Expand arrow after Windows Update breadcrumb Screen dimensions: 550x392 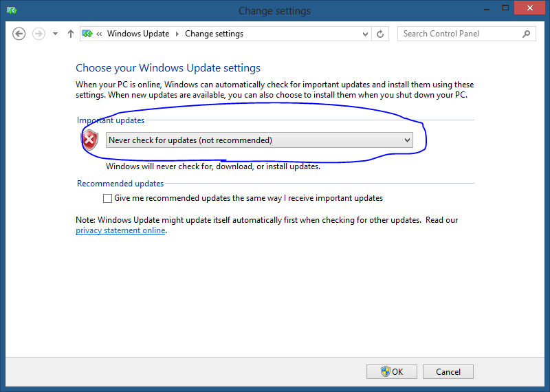(x=177, y=34)
